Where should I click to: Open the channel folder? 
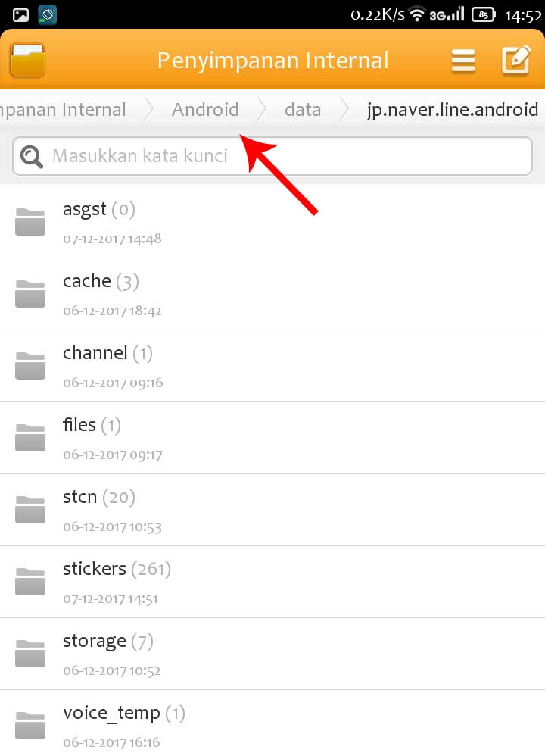point(272,366)
